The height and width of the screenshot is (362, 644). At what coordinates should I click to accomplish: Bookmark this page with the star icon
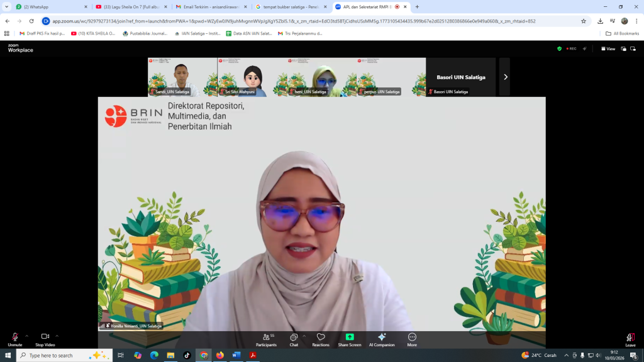[584, 21]
